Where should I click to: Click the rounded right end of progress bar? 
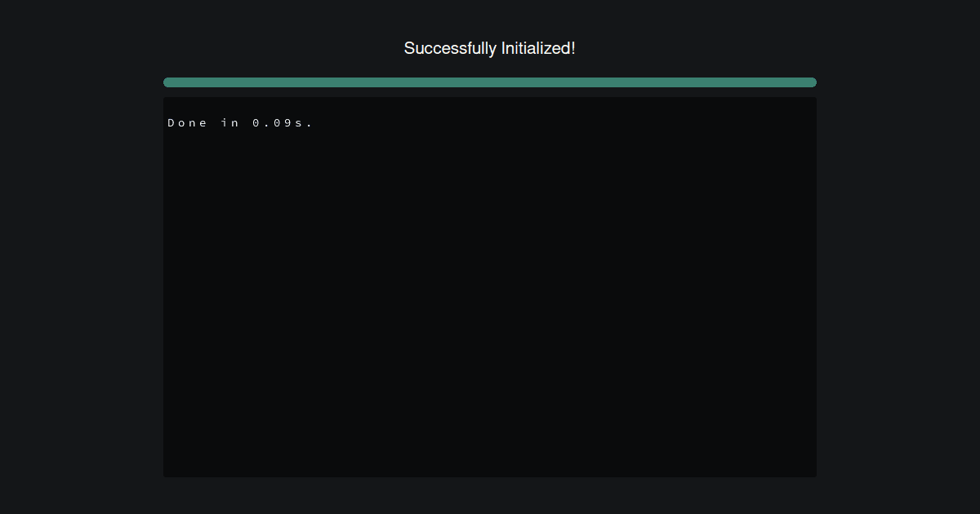[x=813, y=82]
